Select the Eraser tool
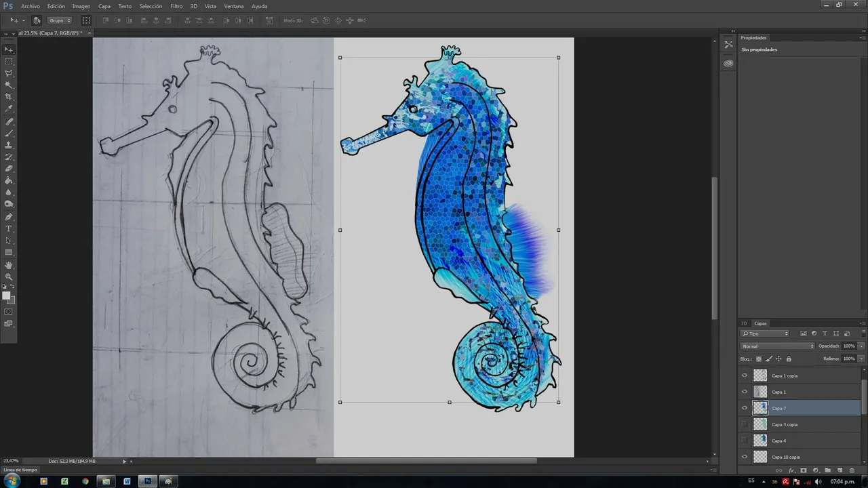The width and height of the screenshot is (868, 488). (9, 169)
